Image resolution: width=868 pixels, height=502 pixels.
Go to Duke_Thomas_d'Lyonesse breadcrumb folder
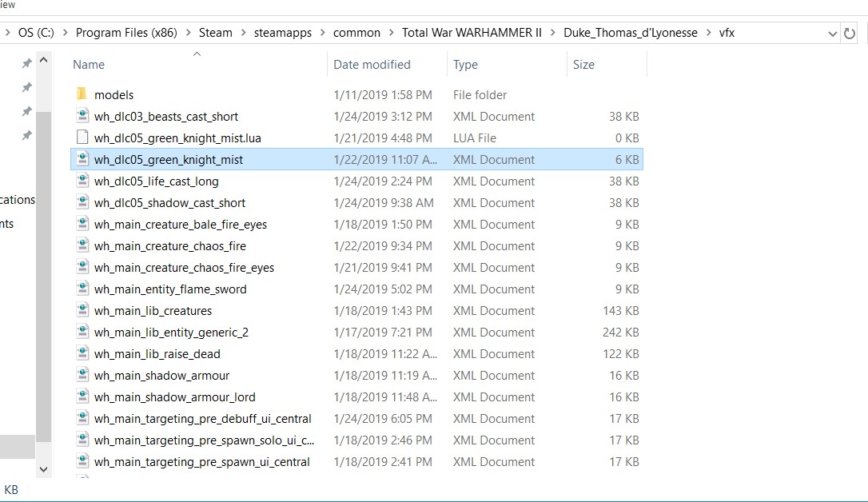point(631,33)
